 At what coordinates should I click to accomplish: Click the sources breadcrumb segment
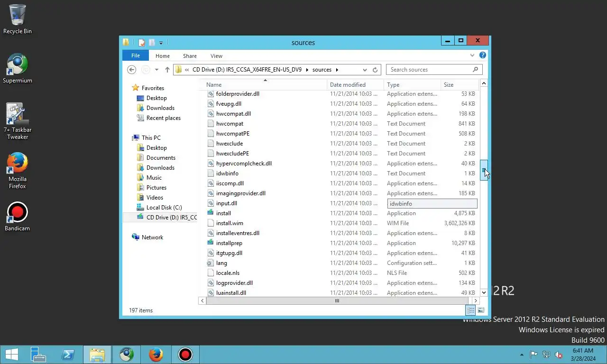[322, 70]
